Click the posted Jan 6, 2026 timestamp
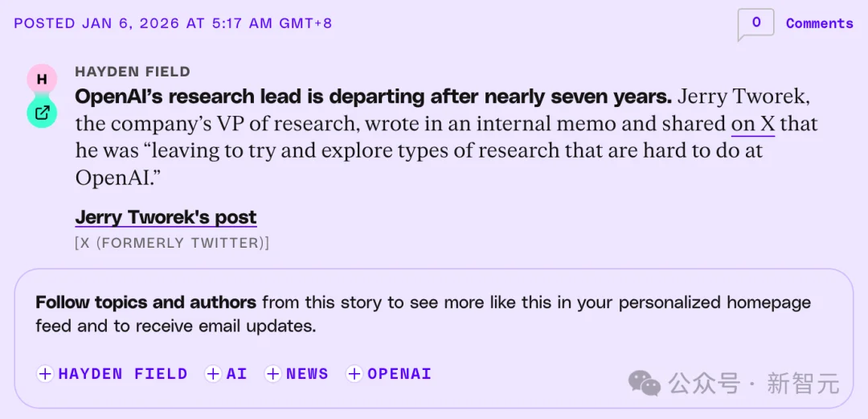 173,23
